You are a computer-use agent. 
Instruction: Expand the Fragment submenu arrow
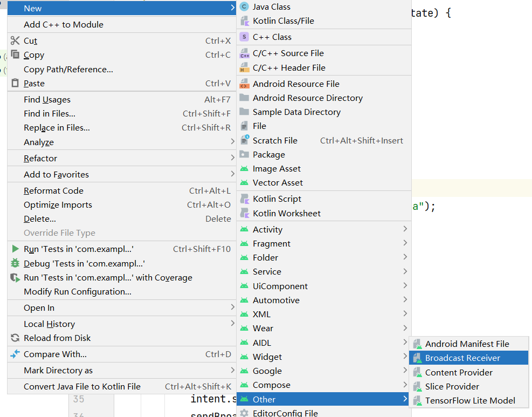click(405, 243)
